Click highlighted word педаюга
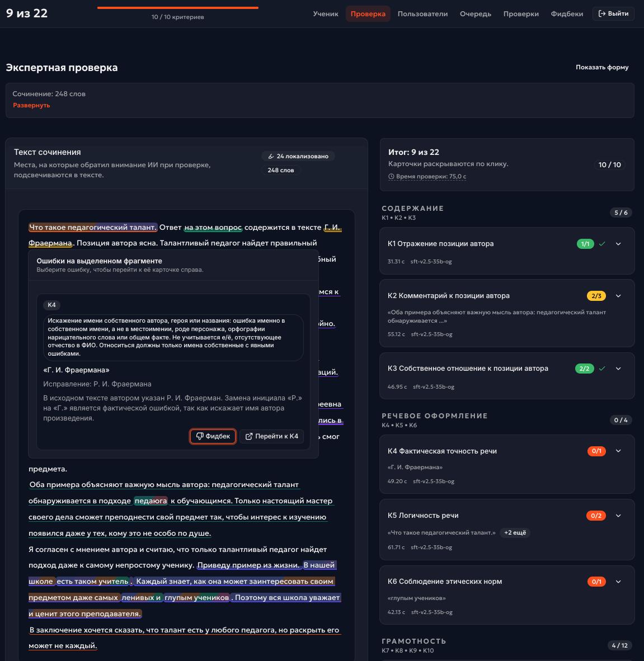 [x=151, y=501]
